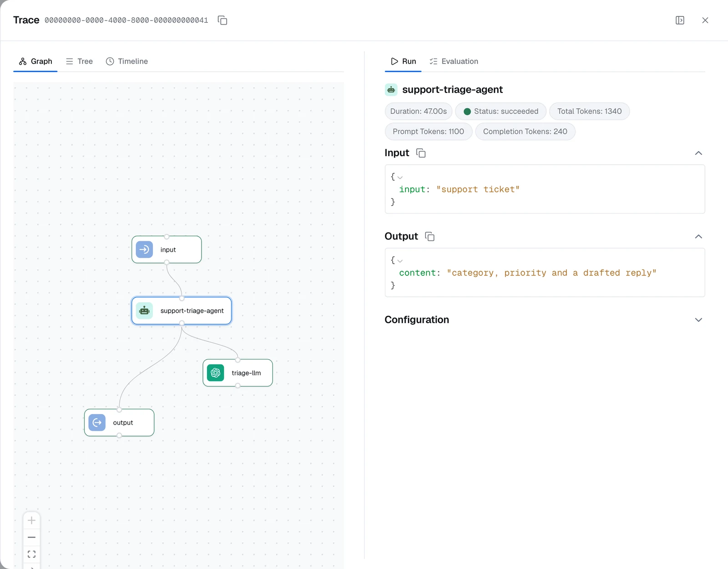Click the Timeline clock icon
The width and height of the screenshot is (728, 569).
[x=110, y=61]
